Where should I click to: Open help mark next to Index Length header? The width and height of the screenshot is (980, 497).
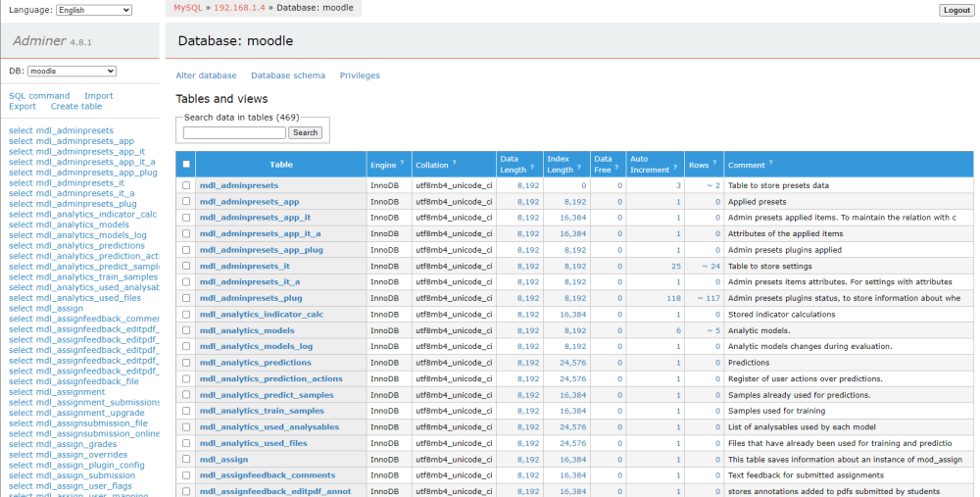[579, 167]
